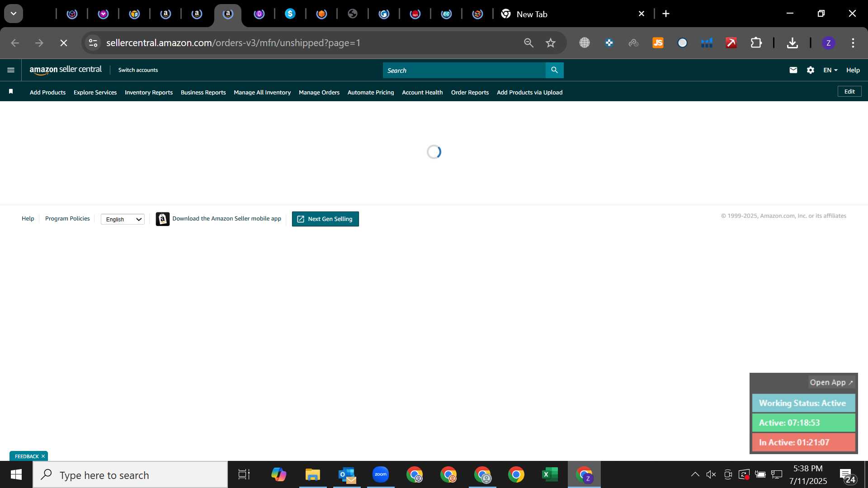
Task: Open Outlook from taskbar
Action: point(347,475)
